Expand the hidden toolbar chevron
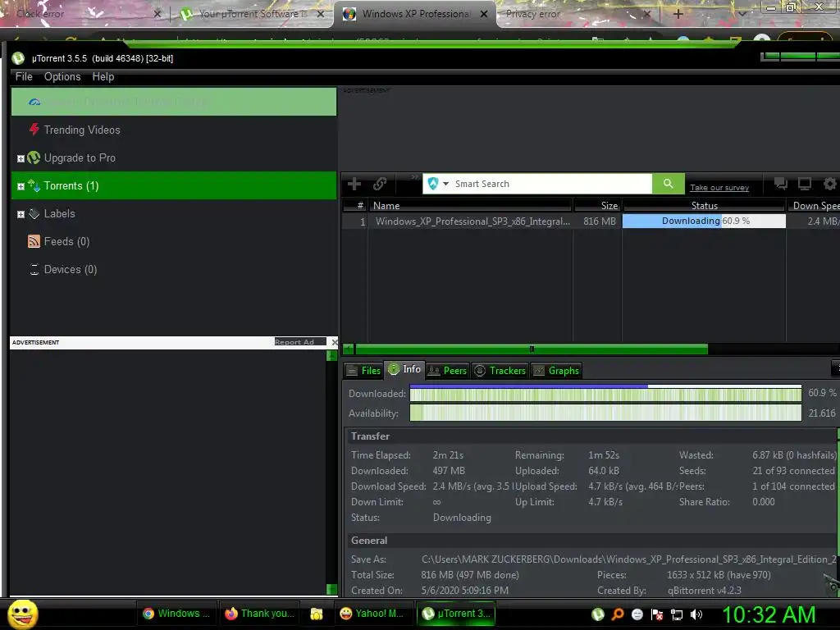This screenshot has width=840, height=630. coord(414,177)
